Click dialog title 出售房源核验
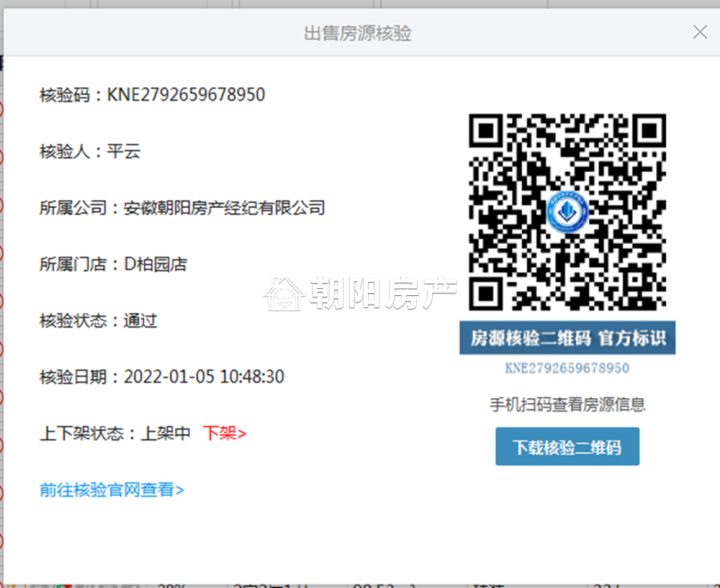The height and width of the screenshot is (588, 720). pyautogui.click(x=358, y=33)
